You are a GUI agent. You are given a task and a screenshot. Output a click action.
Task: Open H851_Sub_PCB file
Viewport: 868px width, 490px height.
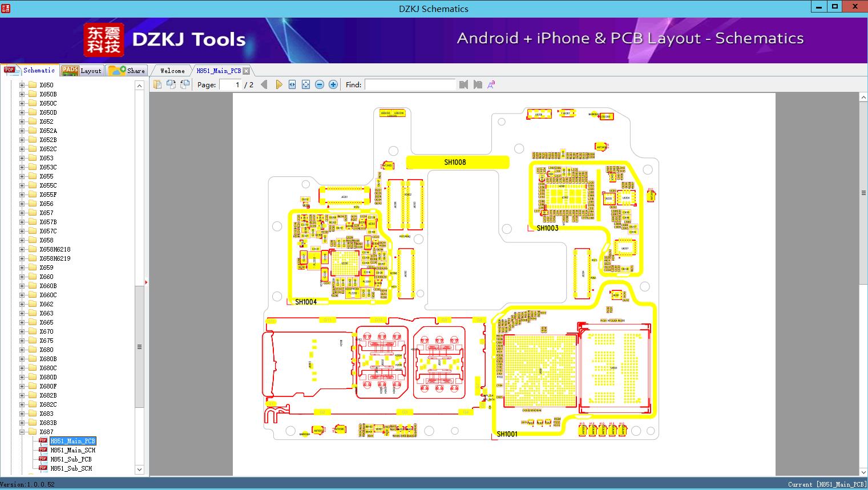click(x=71, y=459)
